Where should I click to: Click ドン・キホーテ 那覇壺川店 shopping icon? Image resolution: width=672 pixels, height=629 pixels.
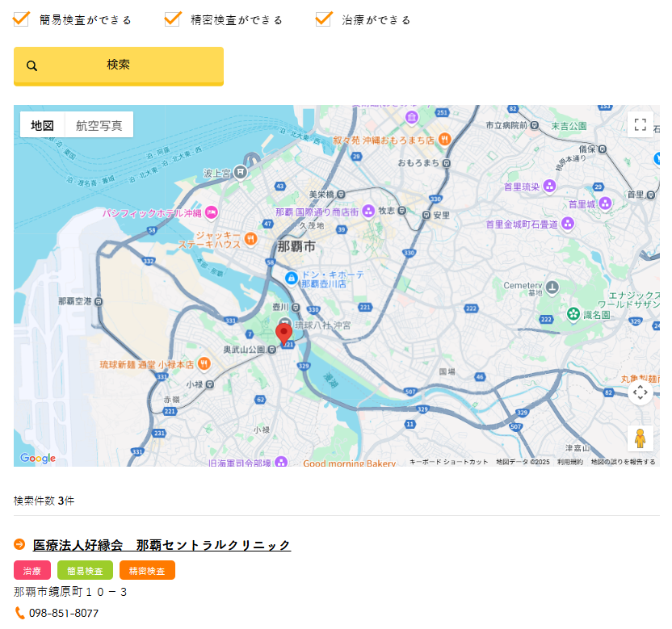(x=292, y=279)
